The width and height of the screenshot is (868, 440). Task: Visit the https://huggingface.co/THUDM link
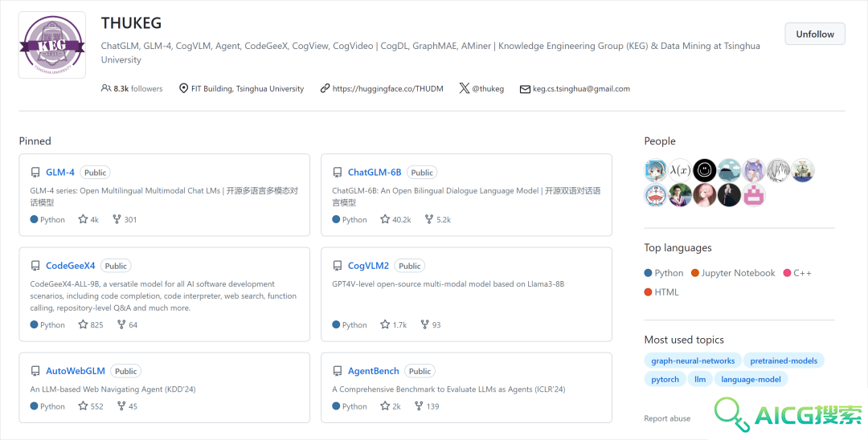pyautogui.click(x=387, y=88)
